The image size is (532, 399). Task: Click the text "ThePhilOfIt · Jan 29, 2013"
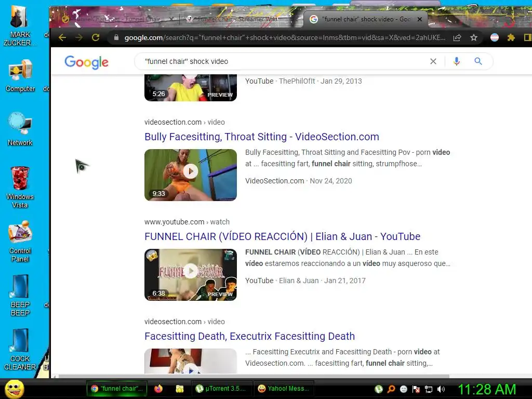pyautogui.click(x=320, y=81)
